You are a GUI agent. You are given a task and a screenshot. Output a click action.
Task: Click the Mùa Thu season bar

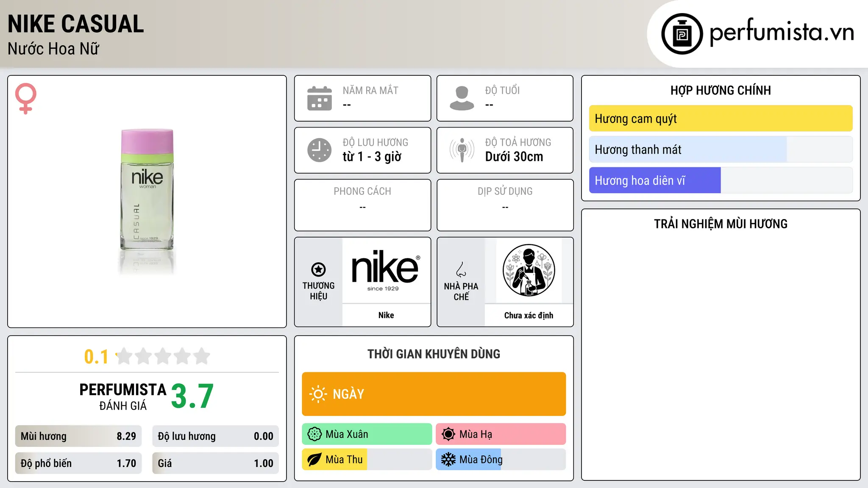[367, 460]
